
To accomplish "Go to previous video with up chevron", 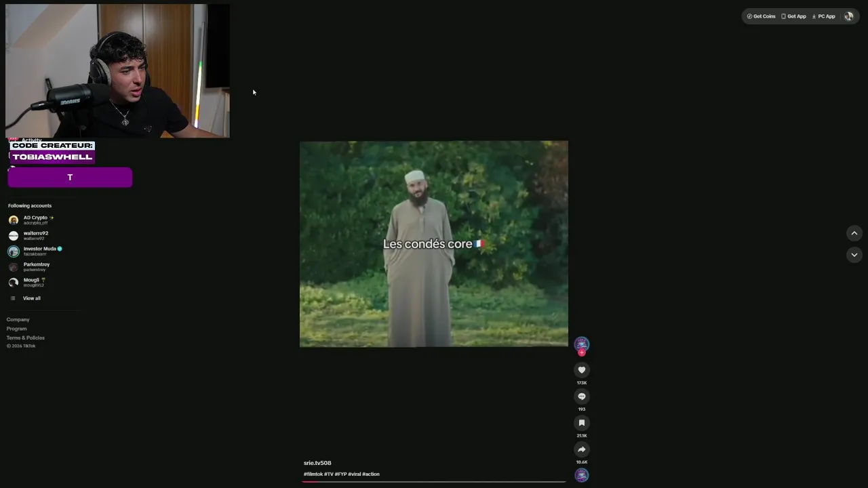I will [854, 233].
